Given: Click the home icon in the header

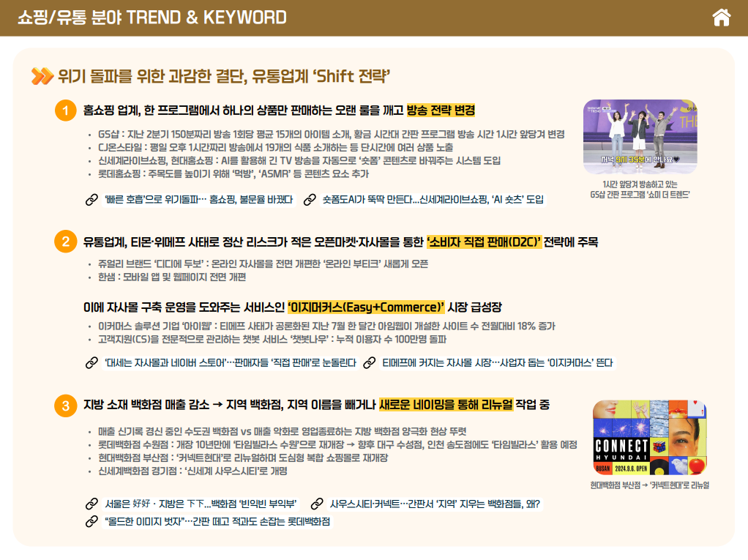Looking at the screenshot, I should (722, 17).
